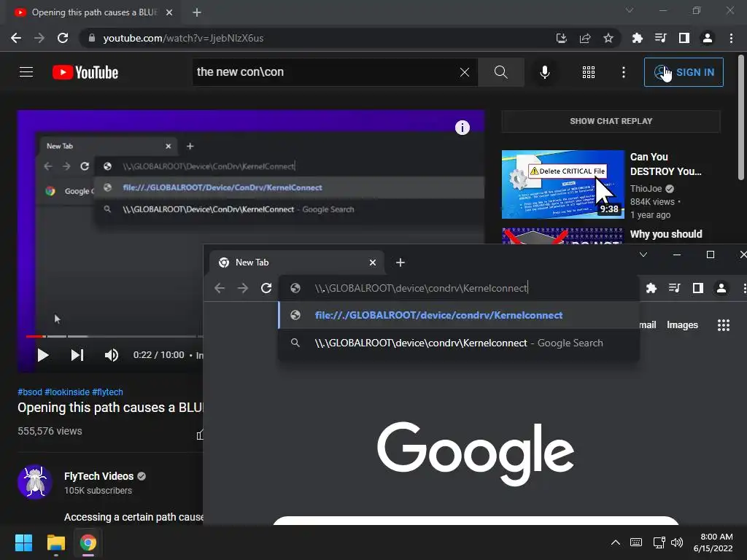
Task: Open Extensions puzzle icon in front window
Action: (x=651, y=287)
